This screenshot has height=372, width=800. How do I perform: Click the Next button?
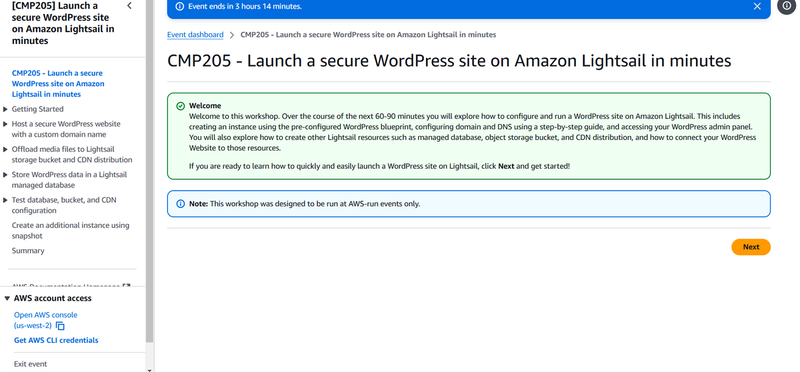751,247
